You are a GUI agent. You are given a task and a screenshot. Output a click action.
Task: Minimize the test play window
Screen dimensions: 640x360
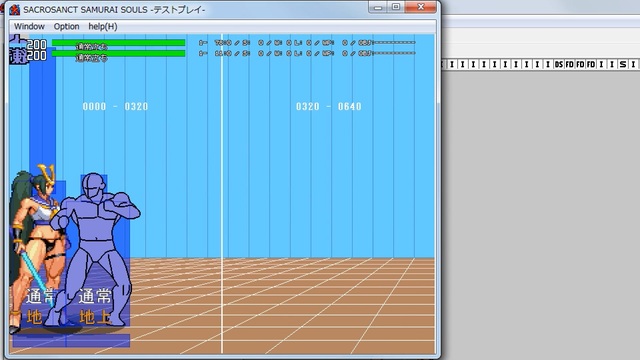click(x=378, y=7)
